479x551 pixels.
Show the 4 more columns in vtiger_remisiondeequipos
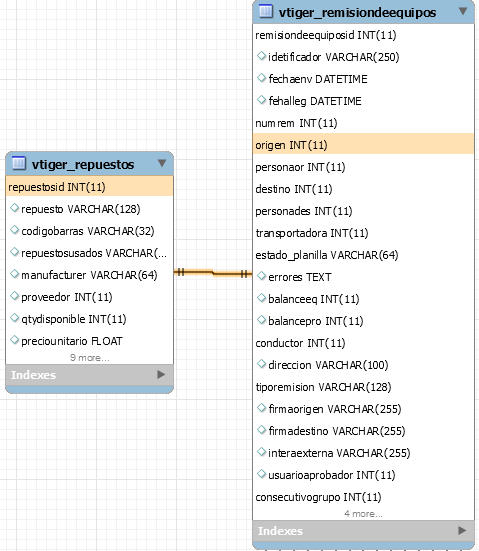click(x=363, y=514)
